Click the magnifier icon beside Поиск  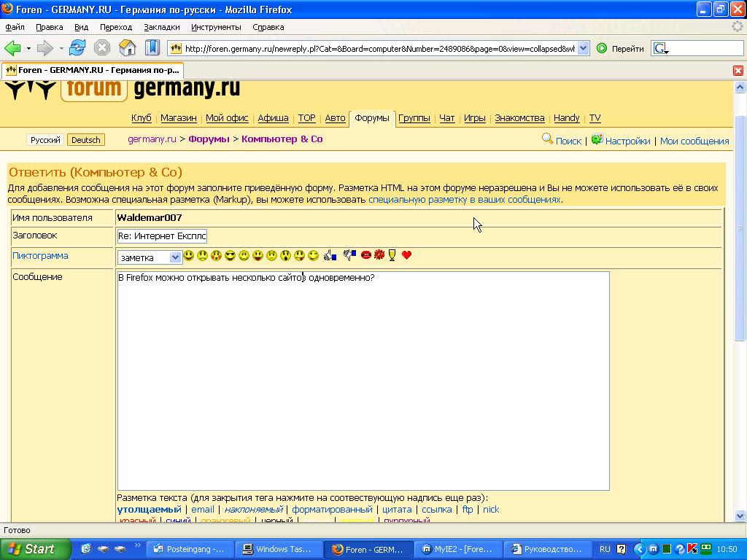click(x=547, y=139)
